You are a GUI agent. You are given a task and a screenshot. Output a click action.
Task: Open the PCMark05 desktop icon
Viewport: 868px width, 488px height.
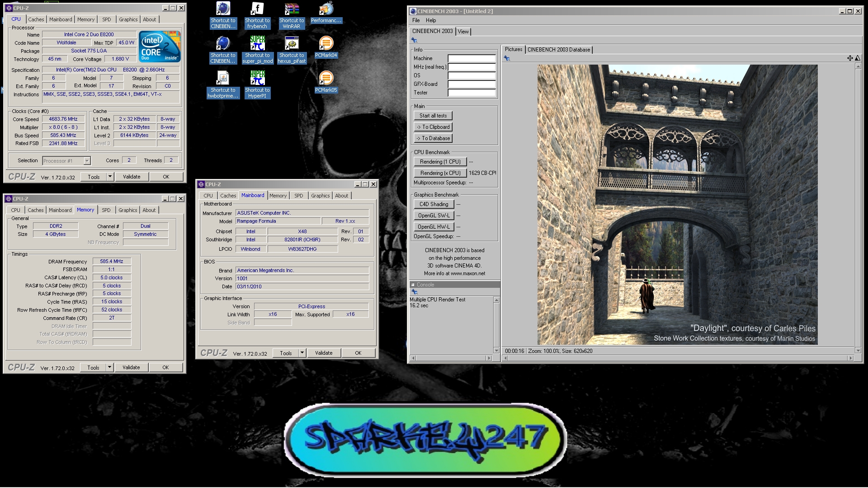[x=326, y=82]
